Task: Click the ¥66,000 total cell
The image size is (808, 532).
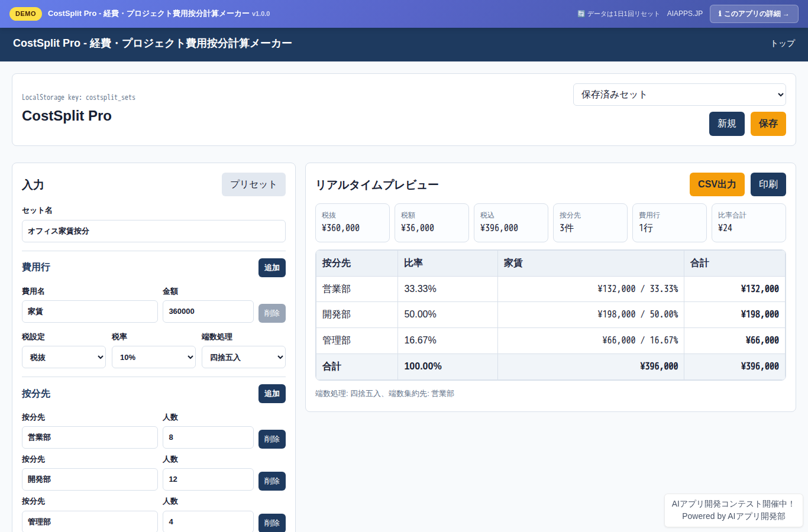Action: click(735, 340)
